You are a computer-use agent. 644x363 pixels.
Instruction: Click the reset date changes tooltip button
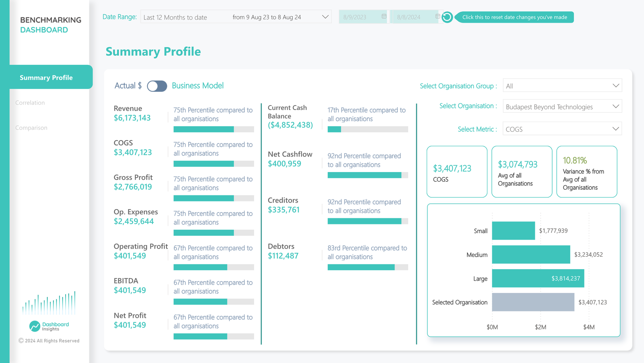(514, 17)
